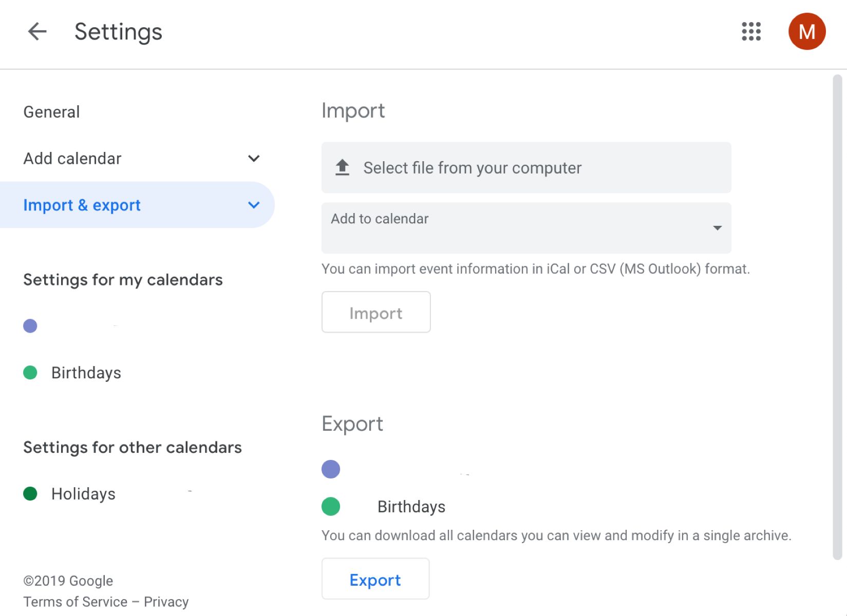Screen dimensions: 847x616
Task: Click the account avatar labeled M
Action: [806, 32]
